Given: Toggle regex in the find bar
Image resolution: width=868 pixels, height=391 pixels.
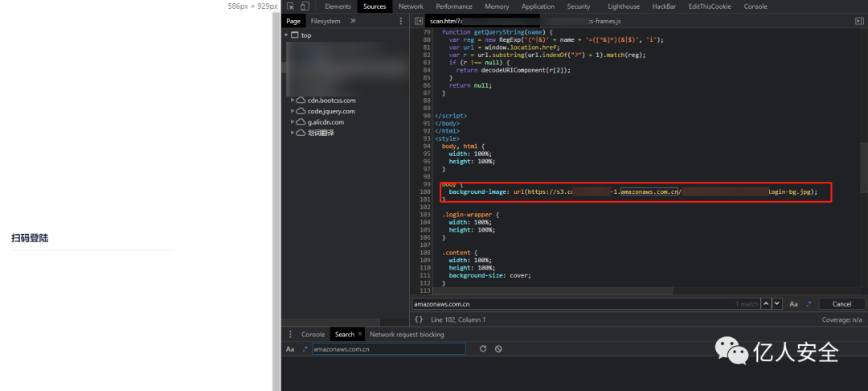Looking at the screenshot, I should [x=809, y=303].
